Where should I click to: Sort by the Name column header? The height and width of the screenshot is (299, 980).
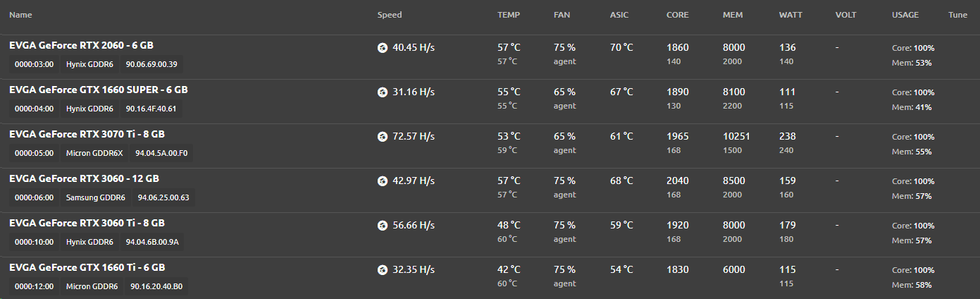coord(20,15)
